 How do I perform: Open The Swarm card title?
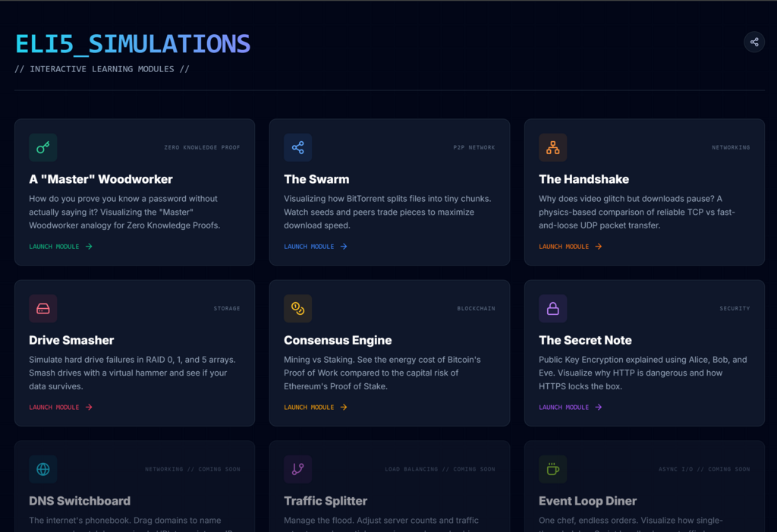click(316, 179)
